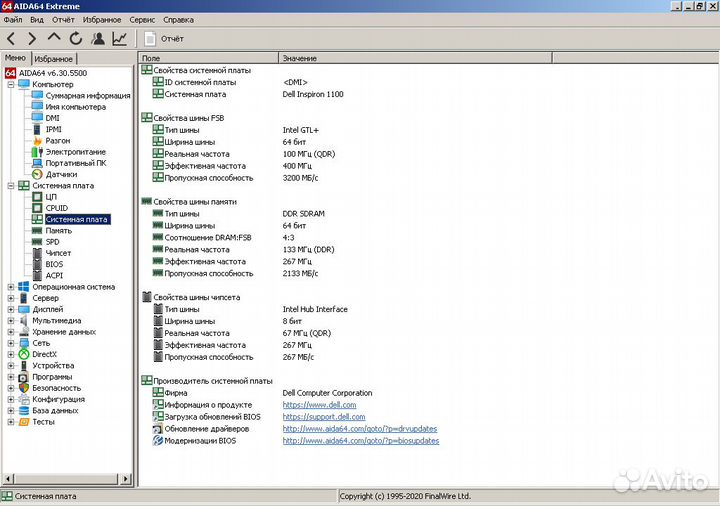Image resolution: width=720 pixels, height=506 pixels.
Task: Click the ЦП processor icon
Action: coord(37,197)
